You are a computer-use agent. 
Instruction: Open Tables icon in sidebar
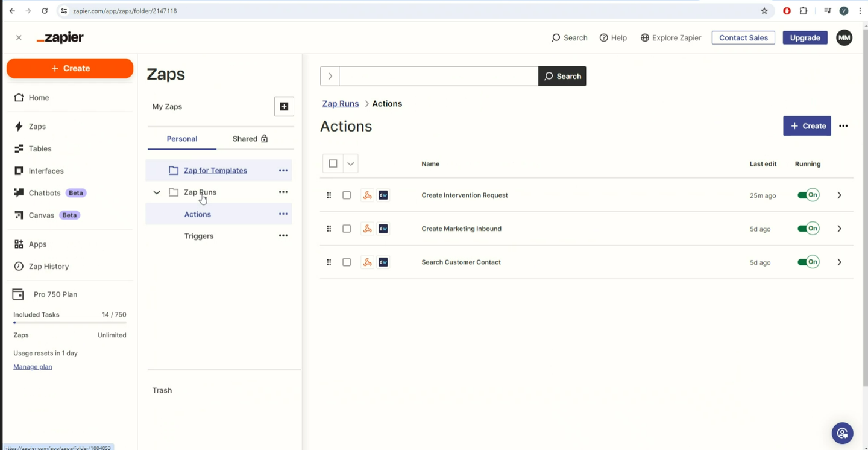point(19,148)
